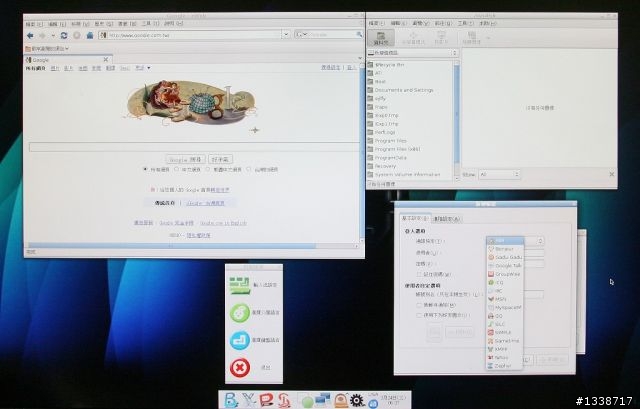Choose Google Talk from protocol list
This screenshot has height=409, width=640.
click(504, 266)
